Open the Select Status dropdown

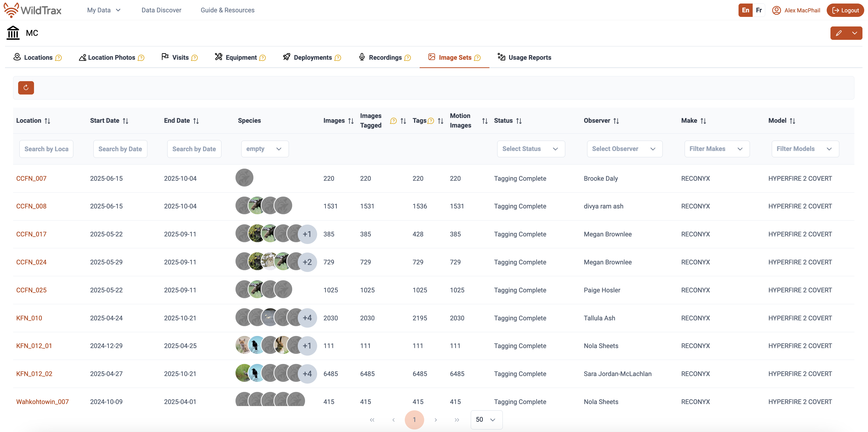[531, 149]
